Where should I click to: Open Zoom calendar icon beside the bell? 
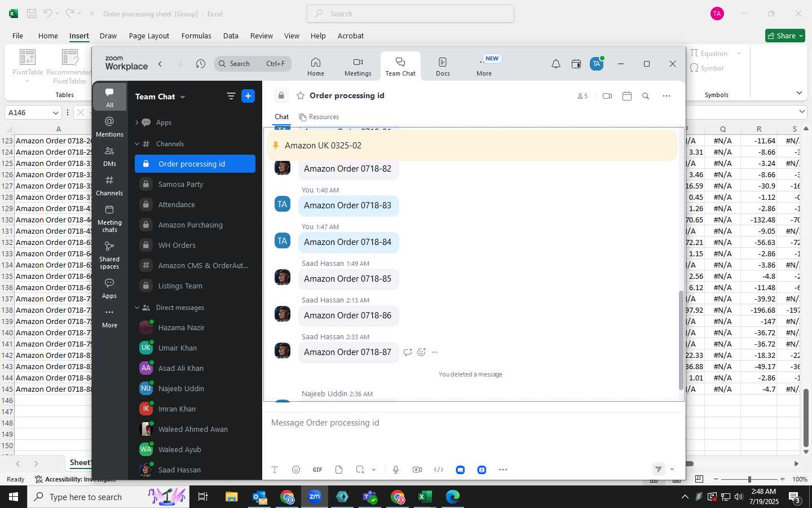pyautogui.click(x=576, y=64)
